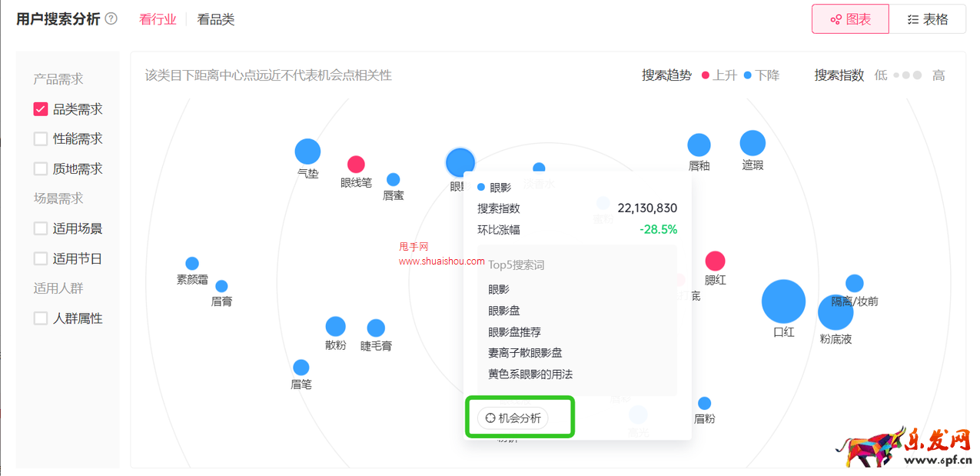Click the 眉笔 bubble near the bottom
Image resolution: width=980 pixels, height=476 pixels.
[300, 367]
